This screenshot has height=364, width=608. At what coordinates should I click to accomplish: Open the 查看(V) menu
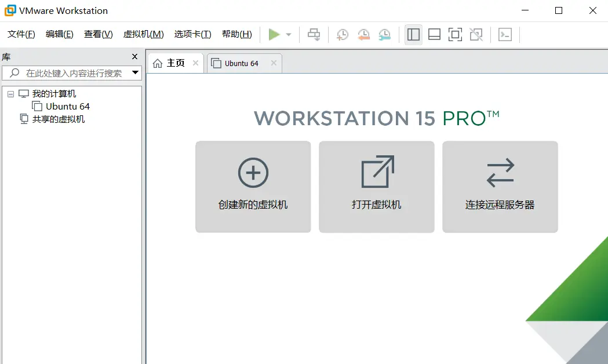click(x=98, y=34)
